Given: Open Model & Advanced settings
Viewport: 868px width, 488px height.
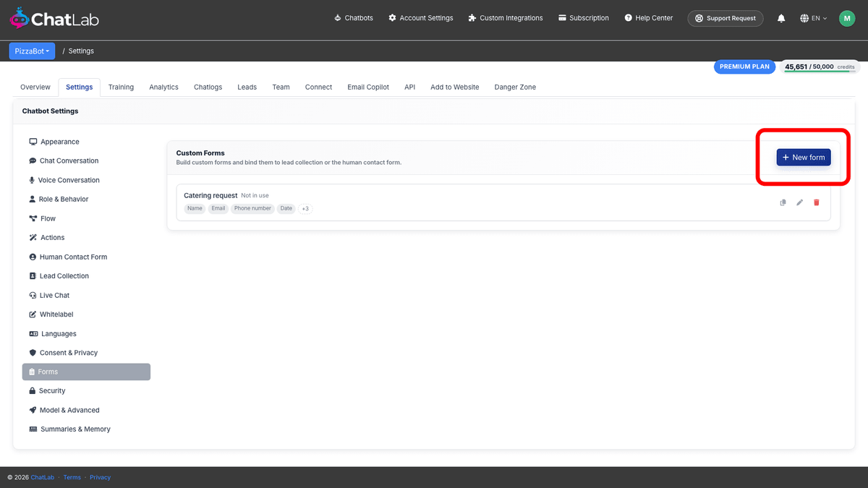Looking at the screenshot, I should click(86, 410).
